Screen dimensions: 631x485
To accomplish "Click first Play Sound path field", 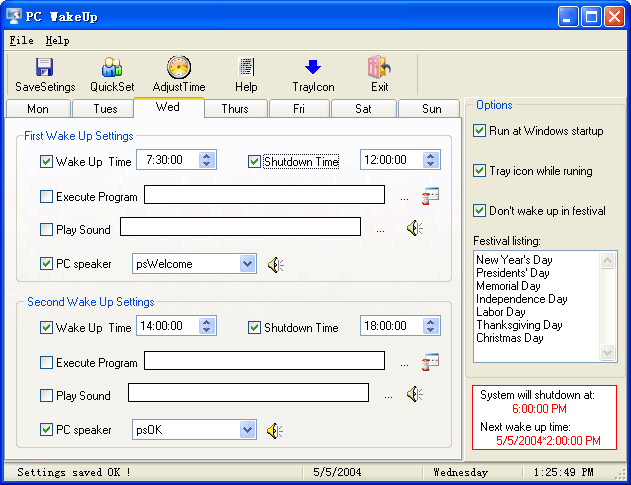I will (x=240, y=227).
